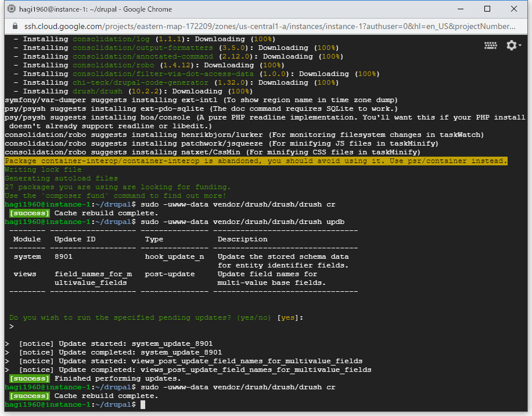
Task: Click 'hook_update_n' type cell
Action: point(174,256)
